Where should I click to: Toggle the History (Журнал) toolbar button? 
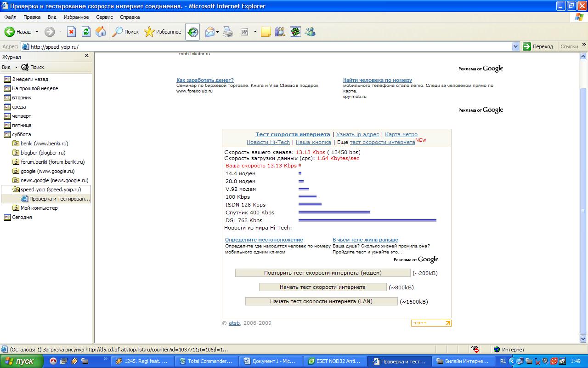click(x=193, y=32)
